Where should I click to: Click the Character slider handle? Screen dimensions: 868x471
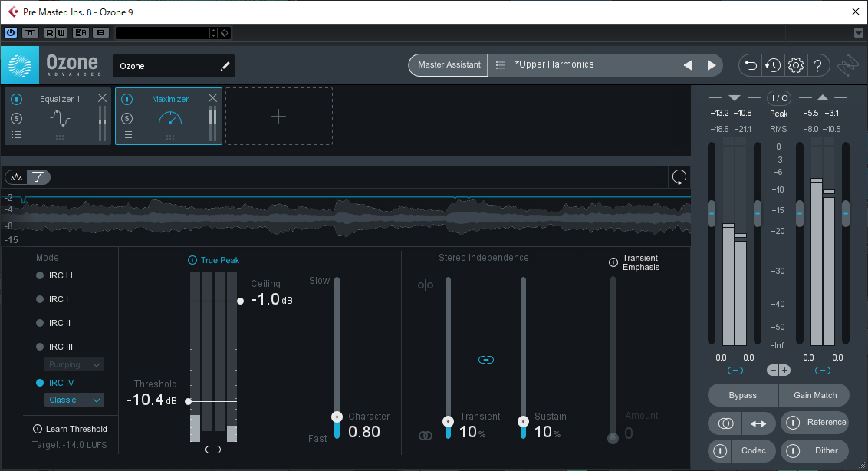click(x=337, y=417)
